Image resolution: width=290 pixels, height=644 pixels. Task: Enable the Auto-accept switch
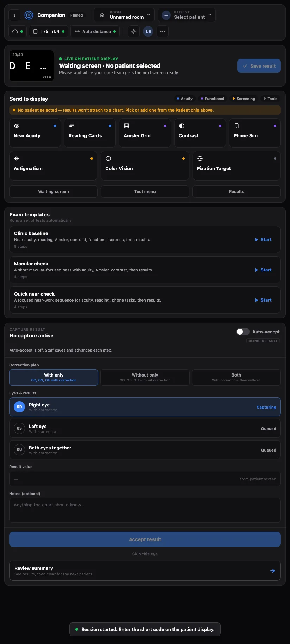pos(243,332)
